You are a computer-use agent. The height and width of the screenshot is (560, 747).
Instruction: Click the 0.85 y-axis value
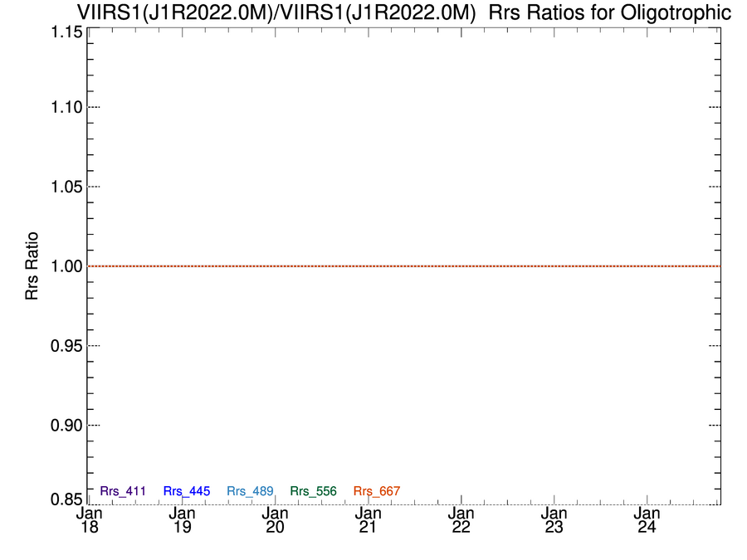[x=66, y=499]
